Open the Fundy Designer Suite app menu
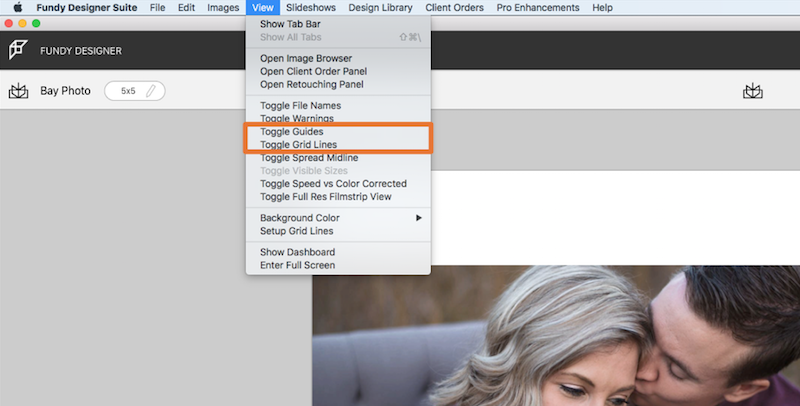This screenshot has height=406, width=800. 87,8
